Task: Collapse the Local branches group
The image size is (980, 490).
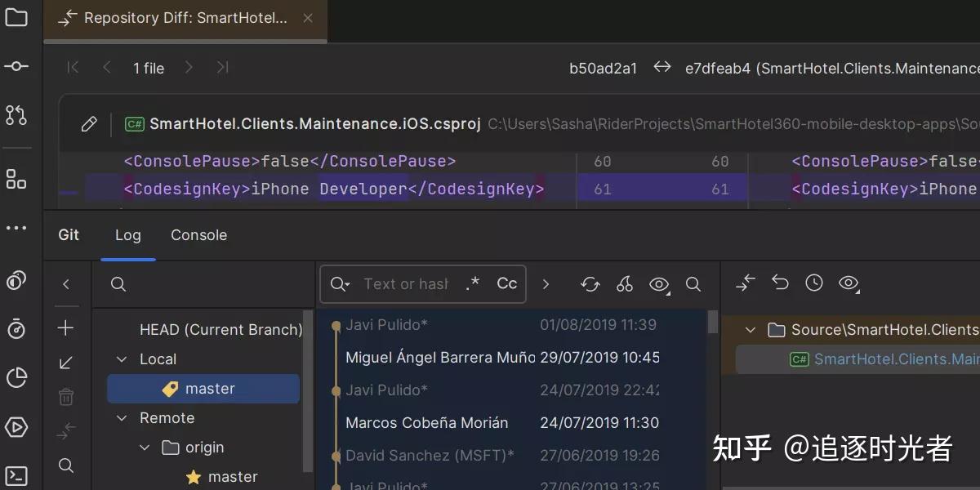Action: pyautogui.click(x=121, y=359)
